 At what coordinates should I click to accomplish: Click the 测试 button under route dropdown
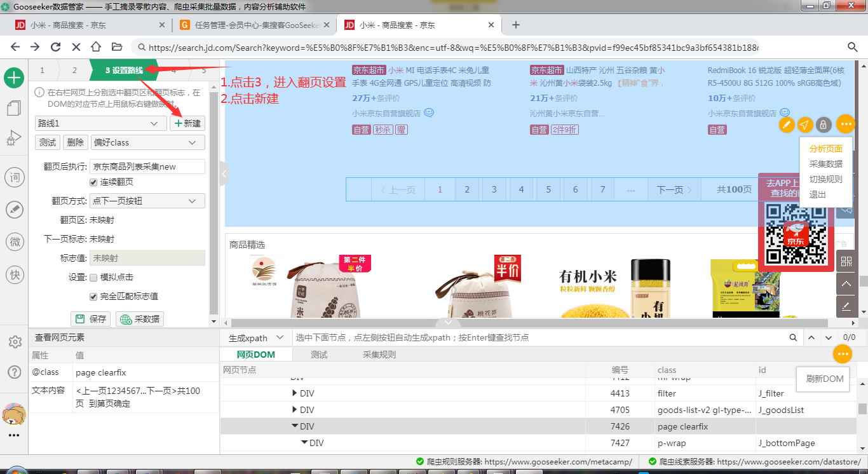click(48, 142)
